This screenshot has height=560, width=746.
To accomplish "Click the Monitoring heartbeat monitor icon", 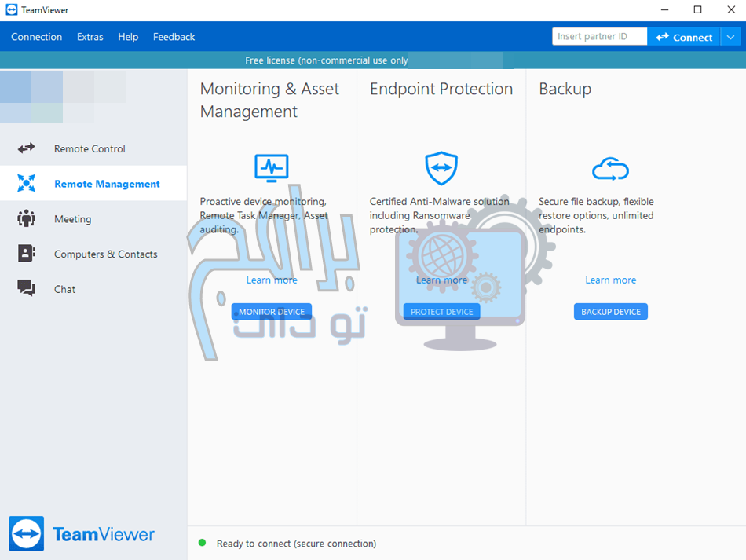I will (x=272, y=168).
